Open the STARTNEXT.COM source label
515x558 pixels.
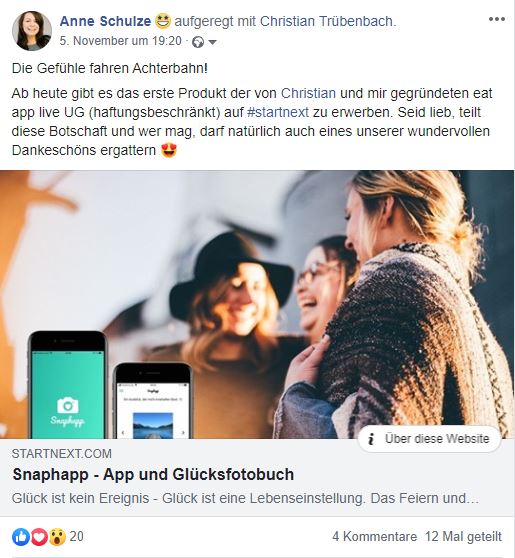(62, 454)
